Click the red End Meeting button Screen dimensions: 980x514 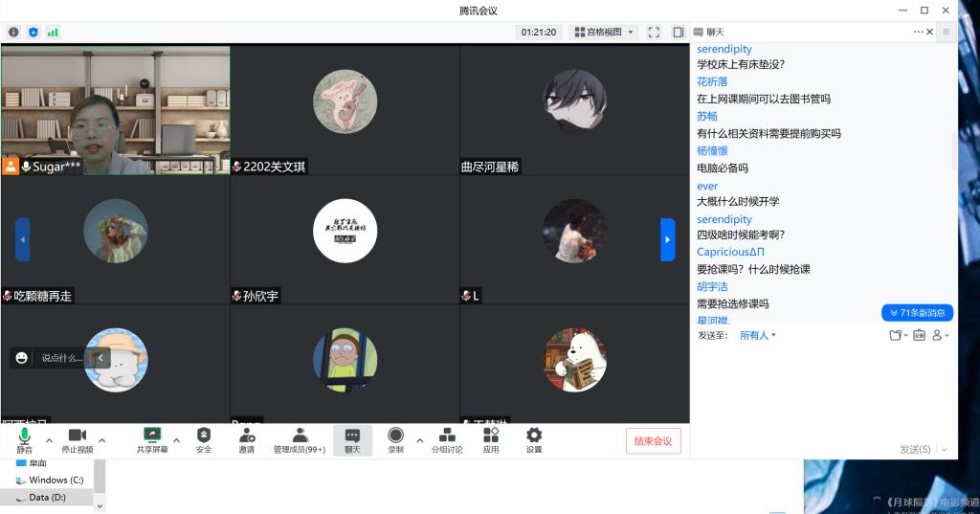click(653, 441)
